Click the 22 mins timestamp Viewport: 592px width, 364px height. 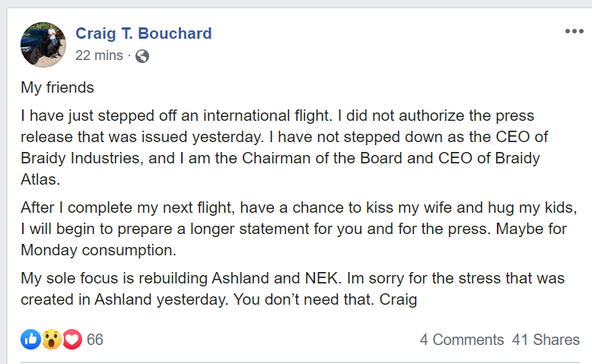pos(99,55)
